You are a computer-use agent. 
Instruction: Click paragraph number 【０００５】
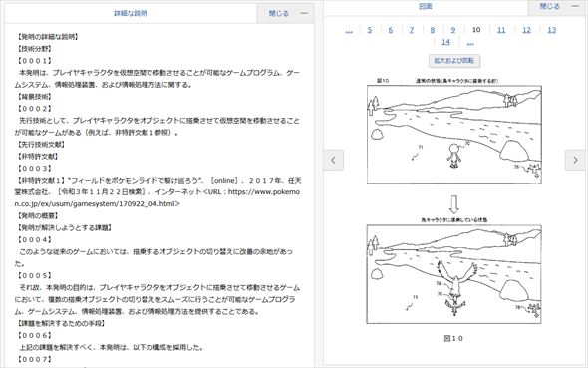click(34, 275)
